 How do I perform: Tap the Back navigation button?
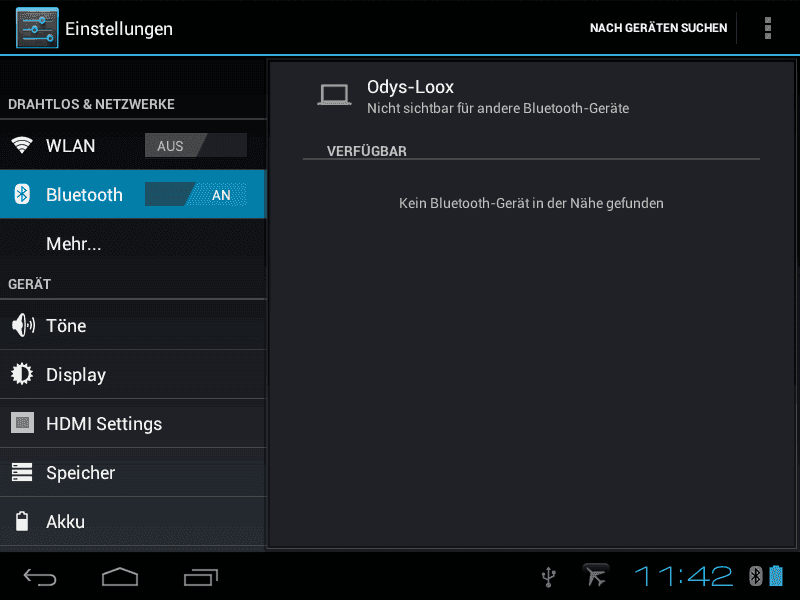click(40, 577)
